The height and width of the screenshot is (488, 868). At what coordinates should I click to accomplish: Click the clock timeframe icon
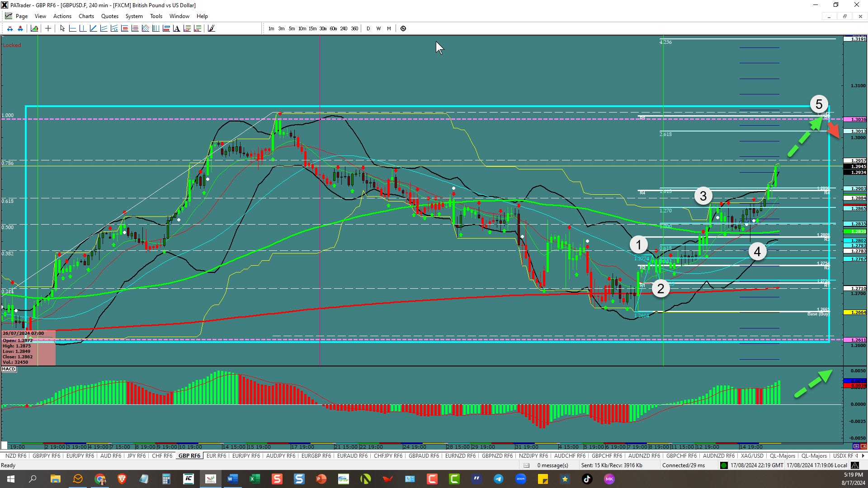coord(403,28)
